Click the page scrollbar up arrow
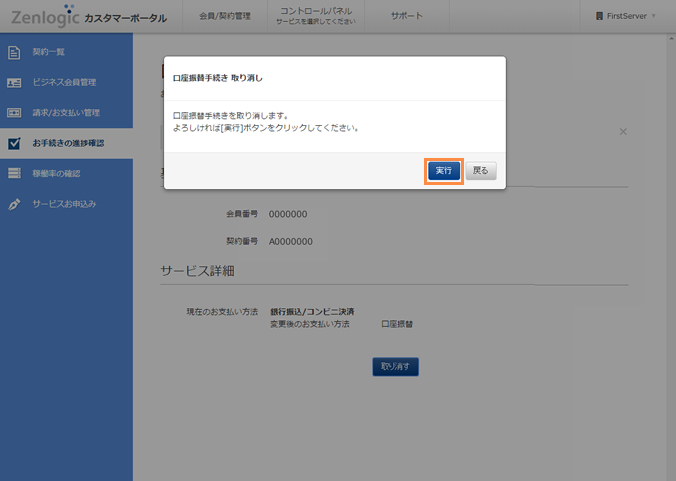676x481 pixels. (671, 38)
